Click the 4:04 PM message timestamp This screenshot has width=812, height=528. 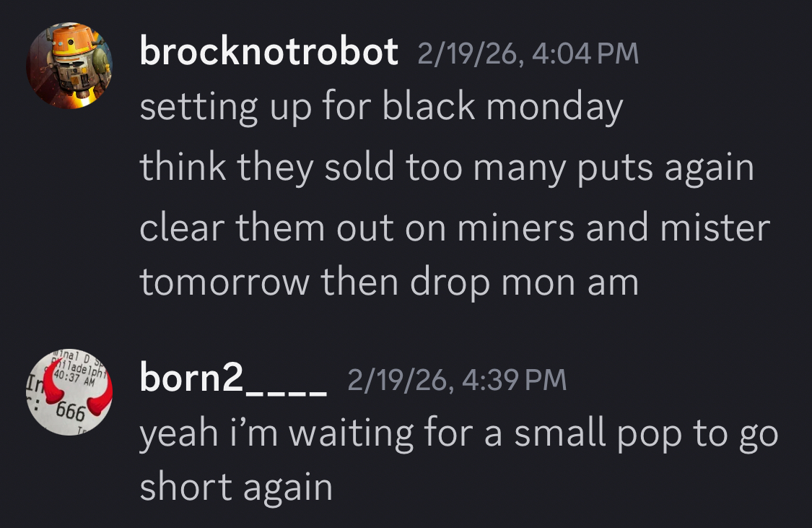click(528, 53)
